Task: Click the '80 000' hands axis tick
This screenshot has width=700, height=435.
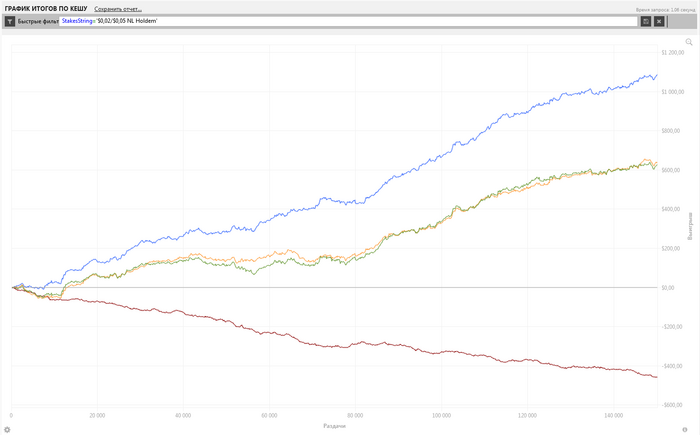Action: 355,415
